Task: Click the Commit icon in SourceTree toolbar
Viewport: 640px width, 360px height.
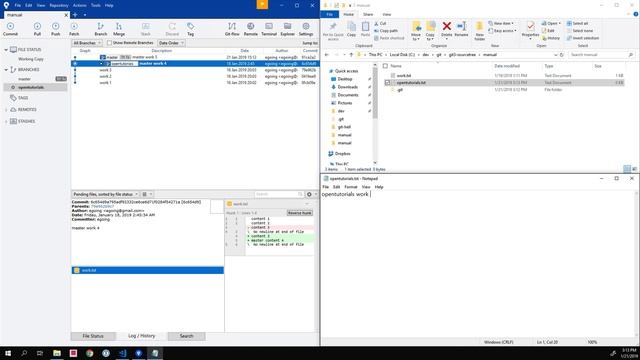Action: pos(10,29)
